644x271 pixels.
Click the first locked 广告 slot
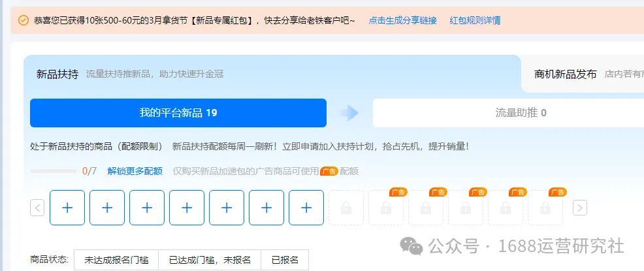(386, 208)
